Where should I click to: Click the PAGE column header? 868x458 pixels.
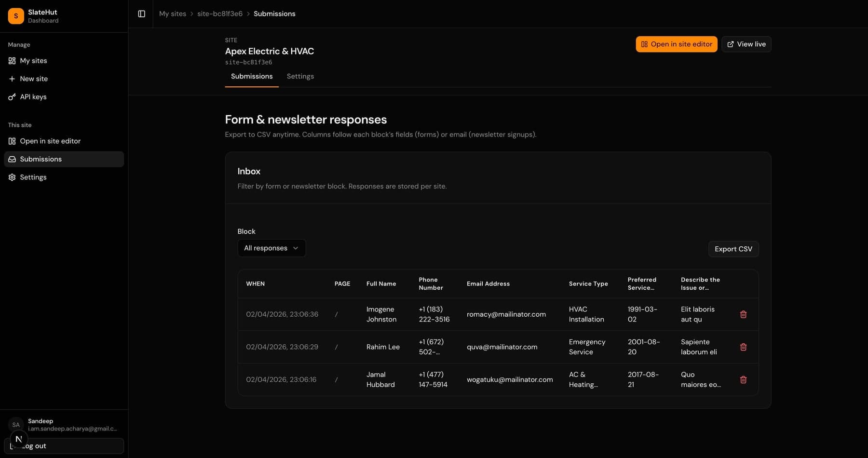click(342, 284)
